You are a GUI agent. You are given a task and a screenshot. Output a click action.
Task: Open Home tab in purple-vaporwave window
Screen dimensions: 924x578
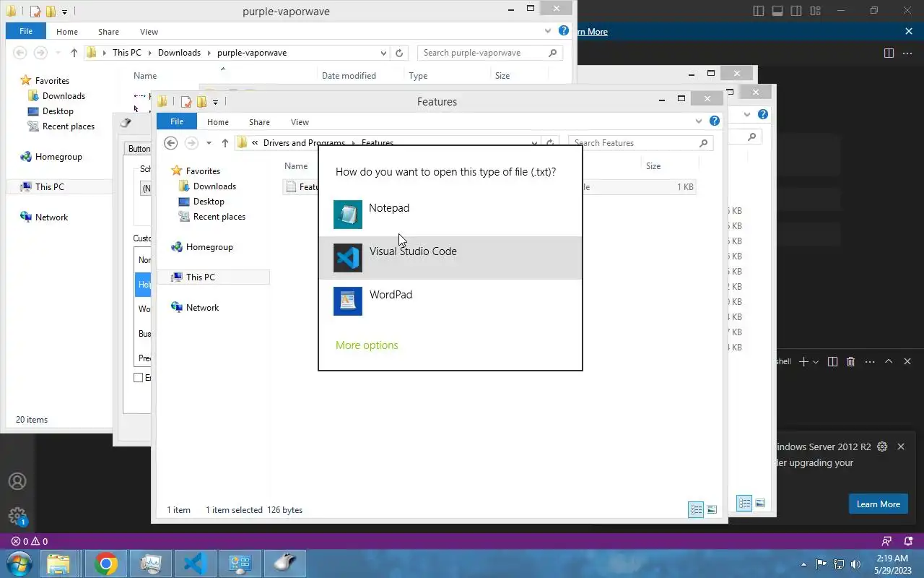(67, 32)
